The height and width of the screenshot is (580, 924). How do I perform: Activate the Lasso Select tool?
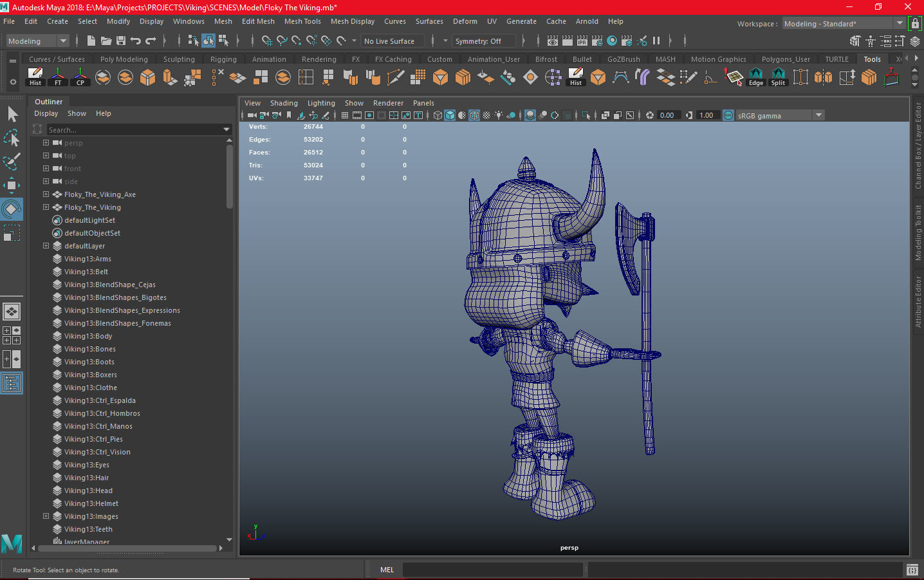[x=12, y=138]
